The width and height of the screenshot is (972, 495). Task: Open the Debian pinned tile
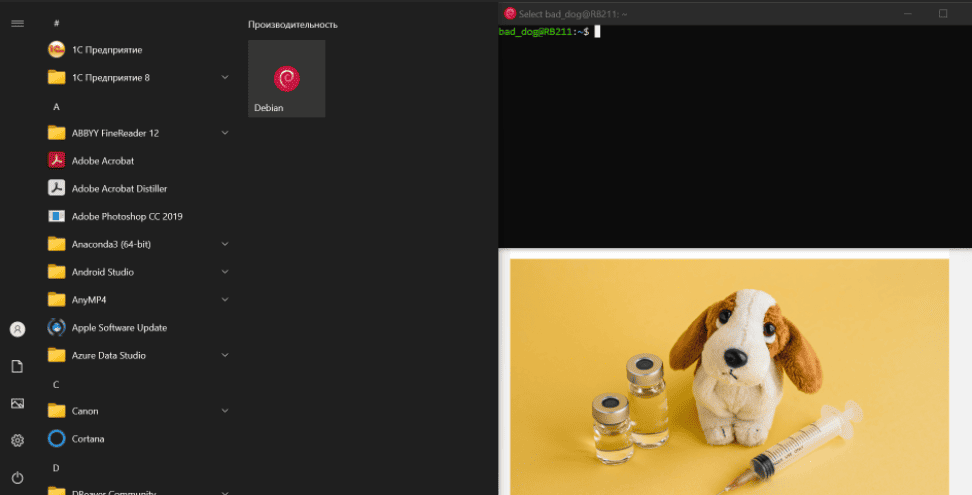pyautogui.click(x=286, y=79)
